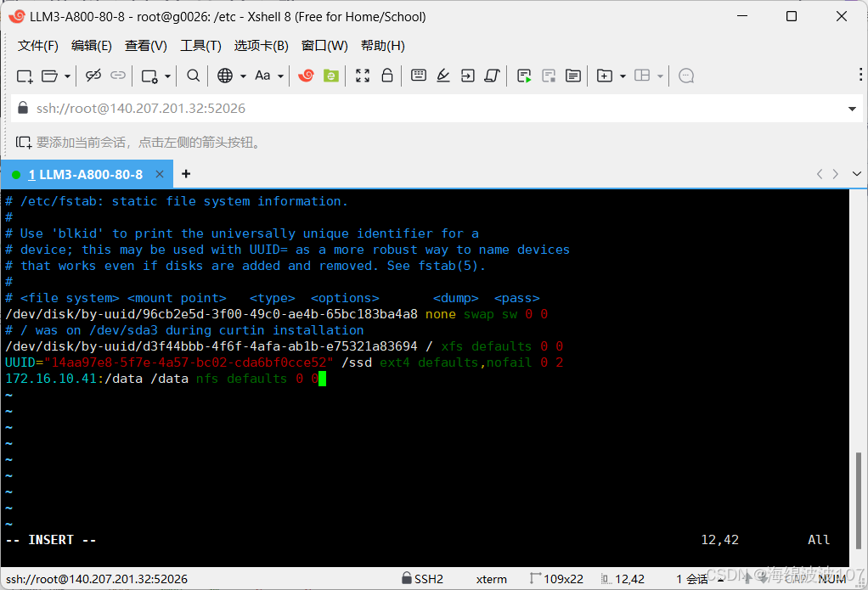The width and height of the screenshot is (868, 590).
Task: Click the ssh address input field
Action: tap(425, 109)
